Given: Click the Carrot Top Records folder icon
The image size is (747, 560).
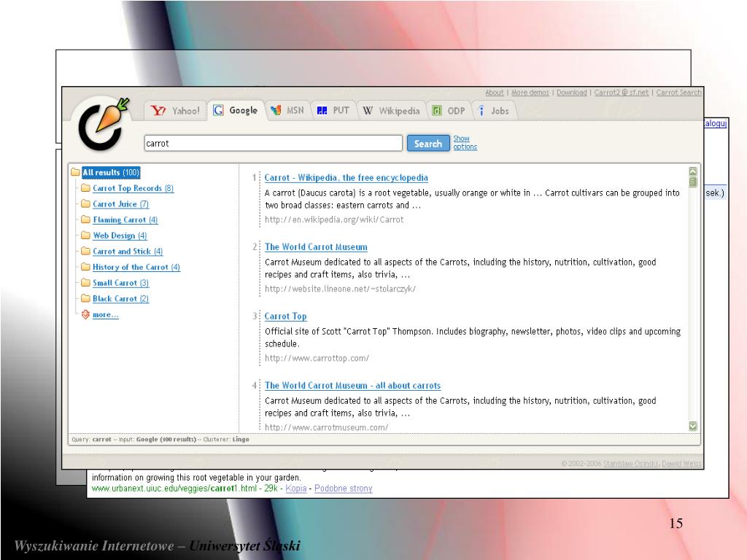Looking at the screenshot, I should point(86,187).
